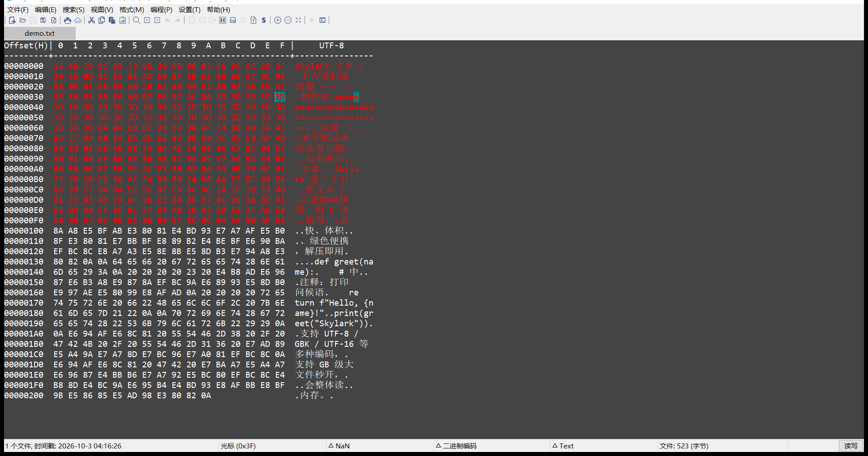Click the drive icon next to H
Viewport: 868px width, 456px height.
click(233, 20)
